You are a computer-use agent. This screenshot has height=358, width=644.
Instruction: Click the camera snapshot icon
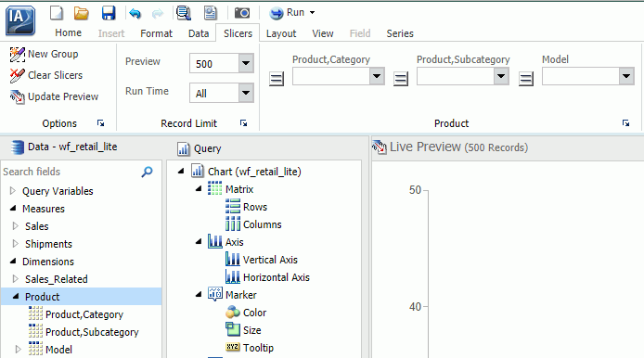[x=242, y=13]
